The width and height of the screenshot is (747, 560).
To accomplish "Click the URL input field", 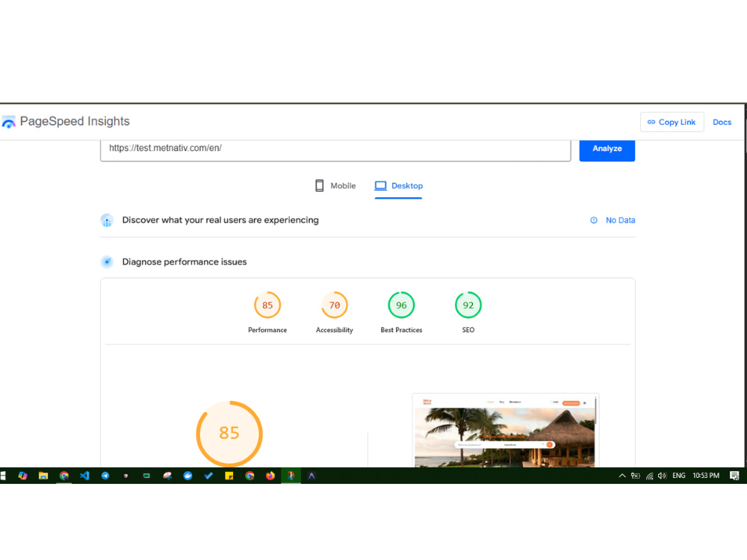I will [335, 149].
